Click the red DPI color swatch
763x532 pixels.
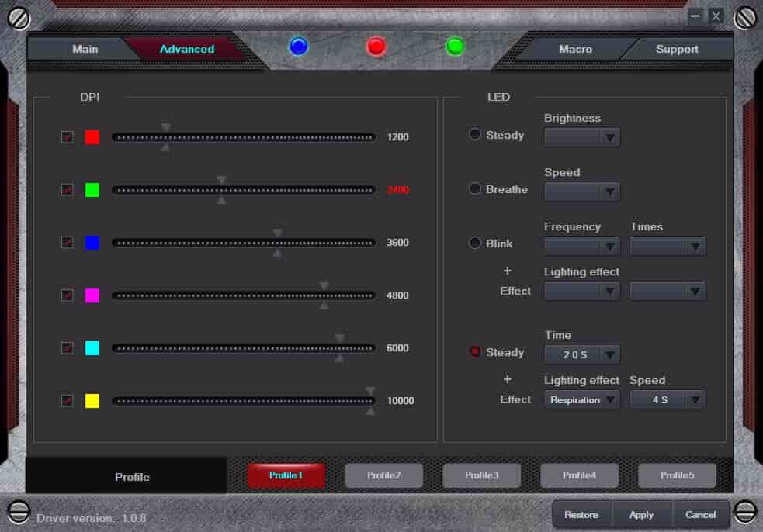pos(92,137)
